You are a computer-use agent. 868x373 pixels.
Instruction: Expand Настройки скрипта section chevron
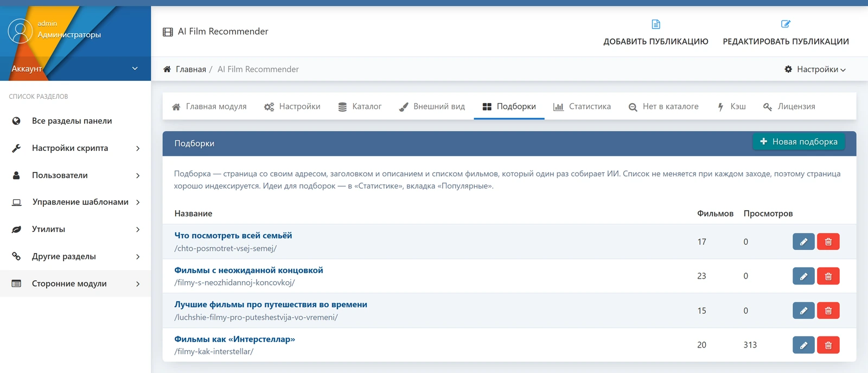coord(138,148)
